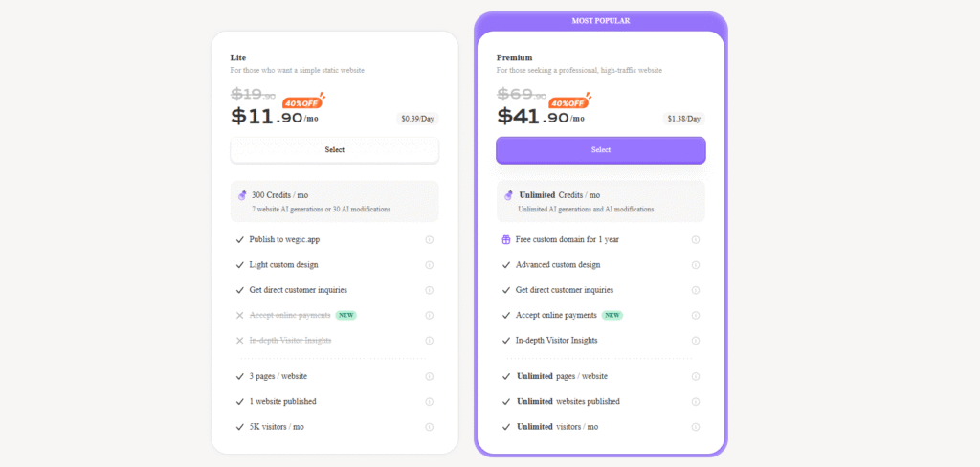The image size is (980, 467).
Task: Click the $1.38/Day price tag
Action: pos(683,119)
